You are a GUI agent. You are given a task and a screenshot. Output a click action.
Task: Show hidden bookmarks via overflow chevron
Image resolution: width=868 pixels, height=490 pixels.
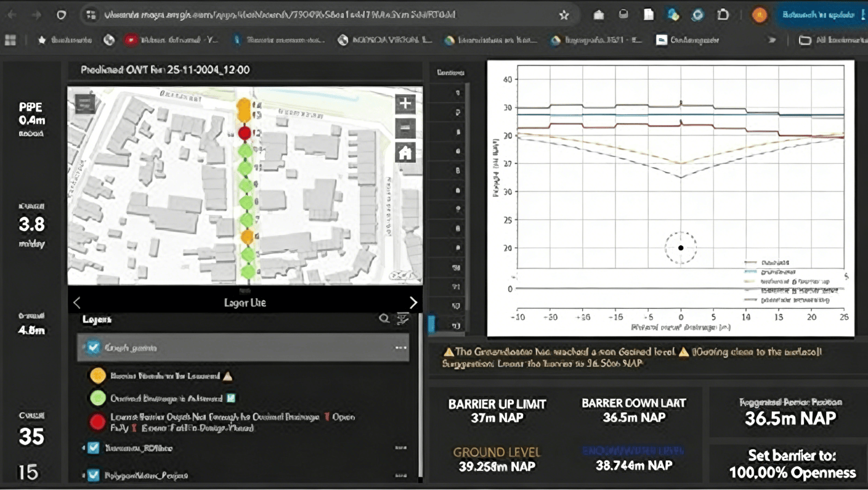pyautogui.click(x=771, y=40)
